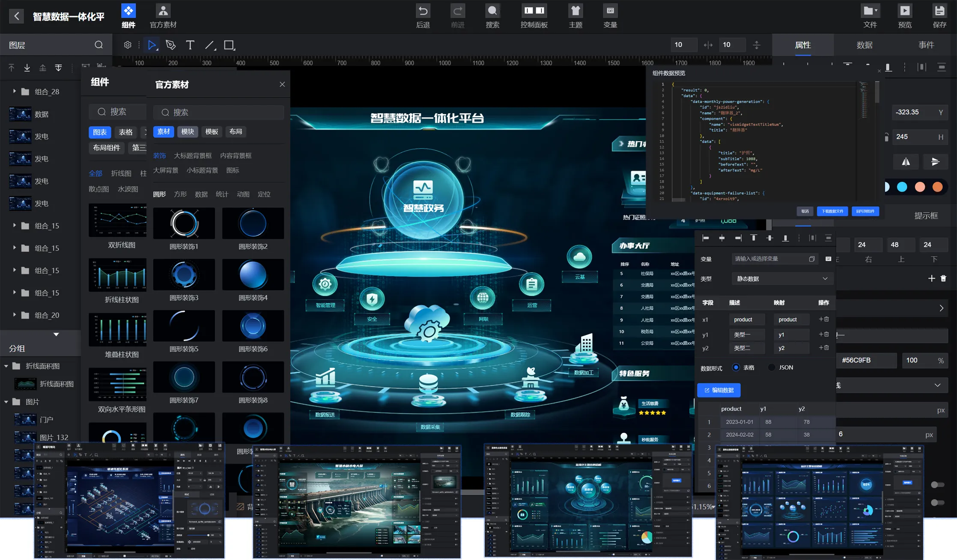Search layers using the 图层 magnifier icon

pos(99,45)
